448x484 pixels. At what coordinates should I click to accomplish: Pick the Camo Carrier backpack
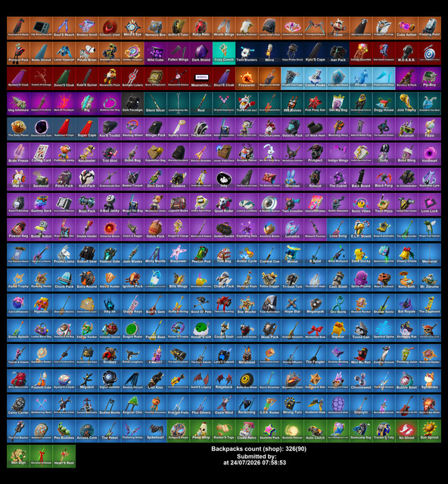click(18, 406)
